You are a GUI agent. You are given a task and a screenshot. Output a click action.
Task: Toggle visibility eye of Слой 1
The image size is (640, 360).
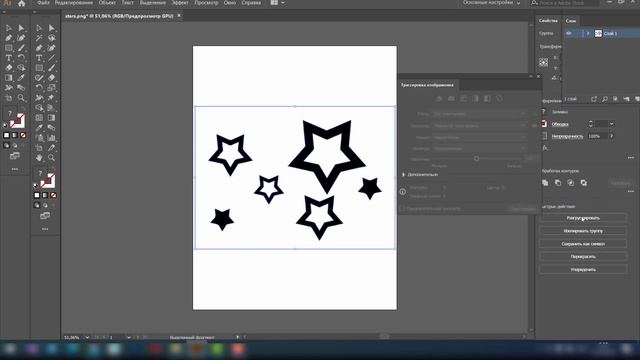[x=569, y=33]
